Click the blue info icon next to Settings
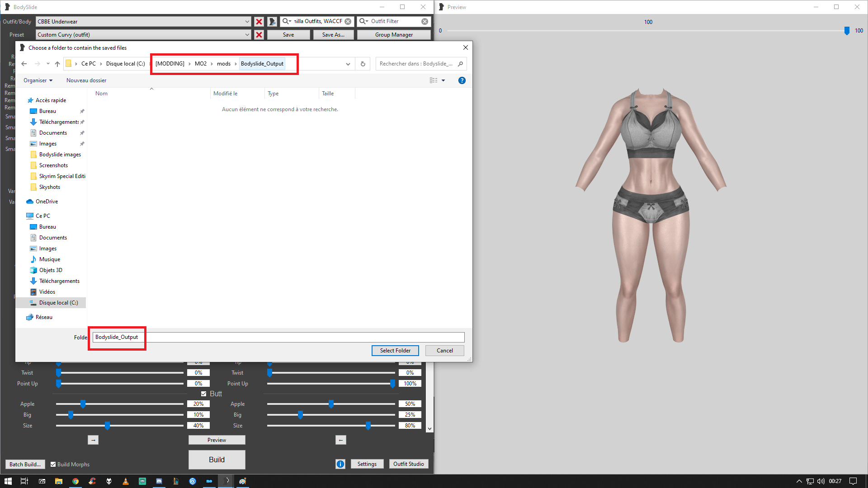868x488 pixels. 340,464
